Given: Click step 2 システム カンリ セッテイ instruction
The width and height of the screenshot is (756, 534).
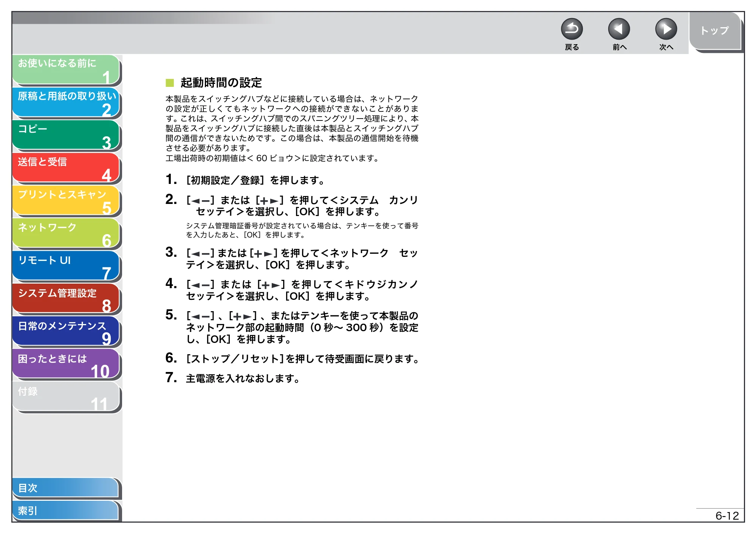Looking at the screenshot, I should [x=302, y=205].
